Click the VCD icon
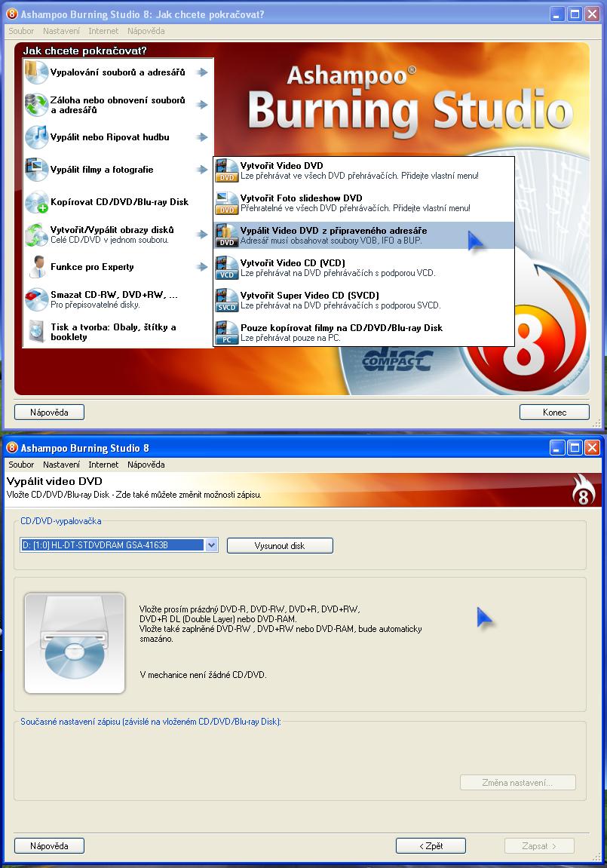607x868 pixels. pyautogui.click(x=226, y=268)
